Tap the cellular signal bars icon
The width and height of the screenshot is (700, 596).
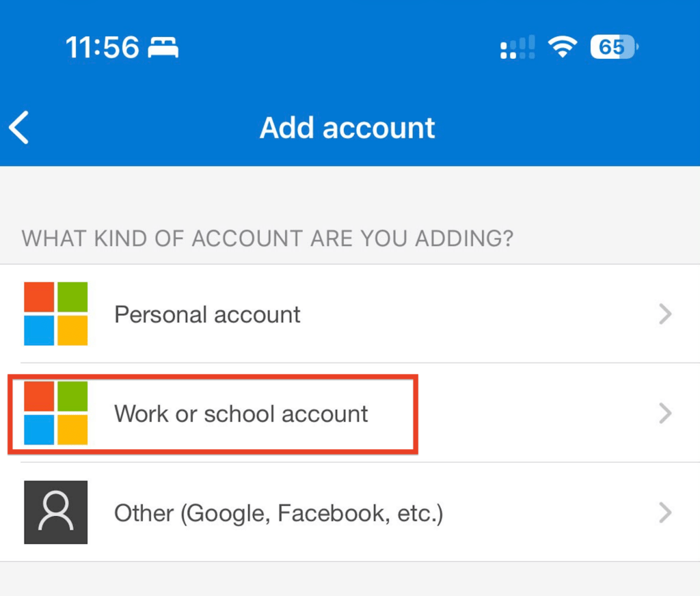[517, 47]
